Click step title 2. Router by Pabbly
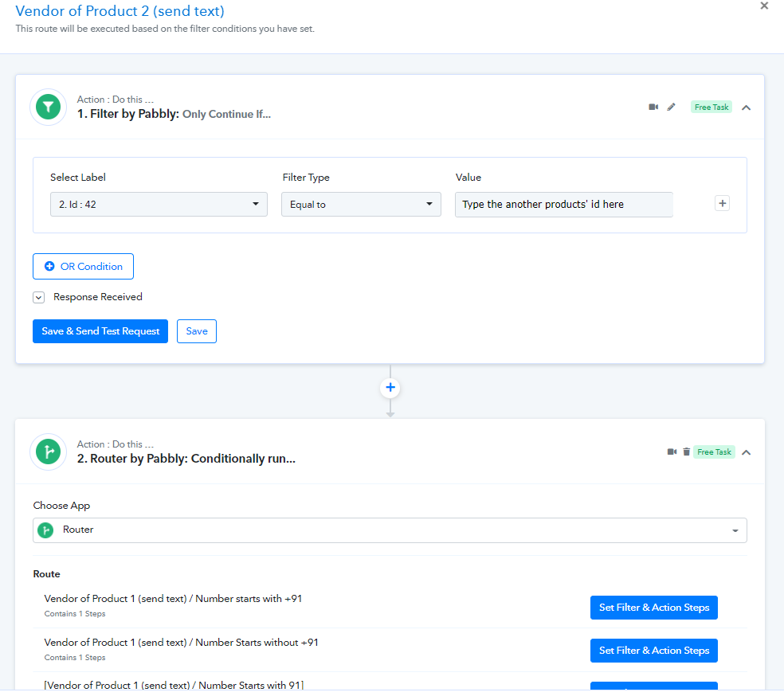This screenshot has height=696, width=784. click(x=186, y=459)
